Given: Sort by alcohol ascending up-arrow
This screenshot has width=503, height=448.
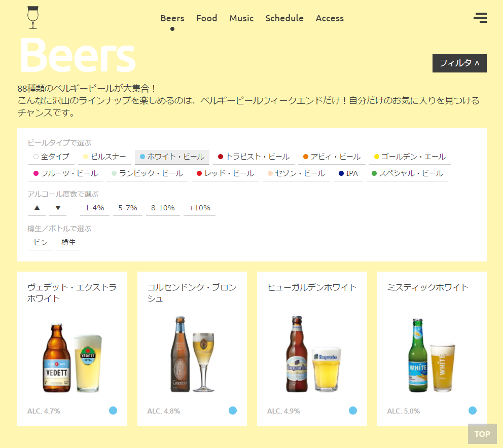Looking at the screenshot, I should [x=37, y=208].
